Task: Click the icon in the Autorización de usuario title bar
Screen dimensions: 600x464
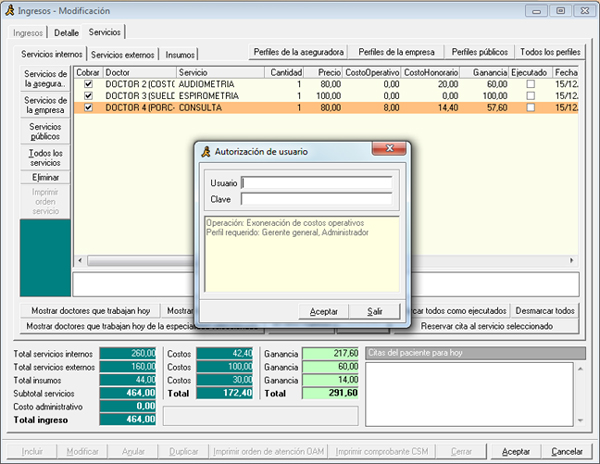Action: click(x=204, y=151)
